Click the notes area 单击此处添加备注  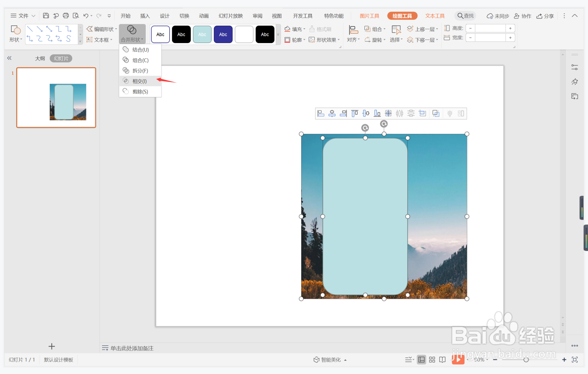click(x=132, y=348)
